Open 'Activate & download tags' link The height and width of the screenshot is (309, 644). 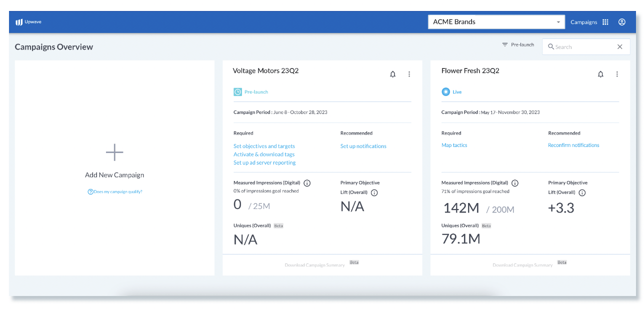point(264,154)
